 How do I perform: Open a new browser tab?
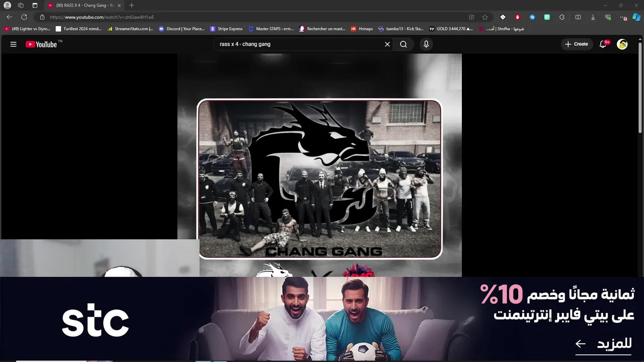coord(132,5)
